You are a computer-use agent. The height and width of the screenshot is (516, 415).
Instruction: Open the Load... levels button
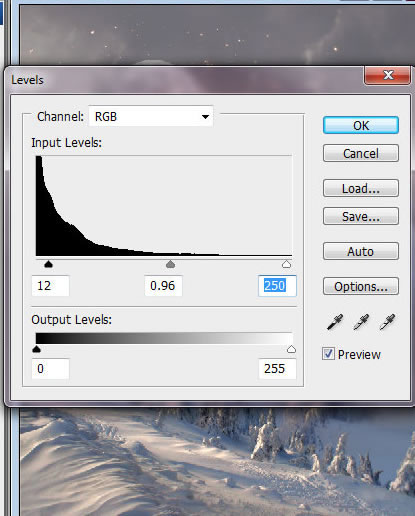click(x=361, y=188)
